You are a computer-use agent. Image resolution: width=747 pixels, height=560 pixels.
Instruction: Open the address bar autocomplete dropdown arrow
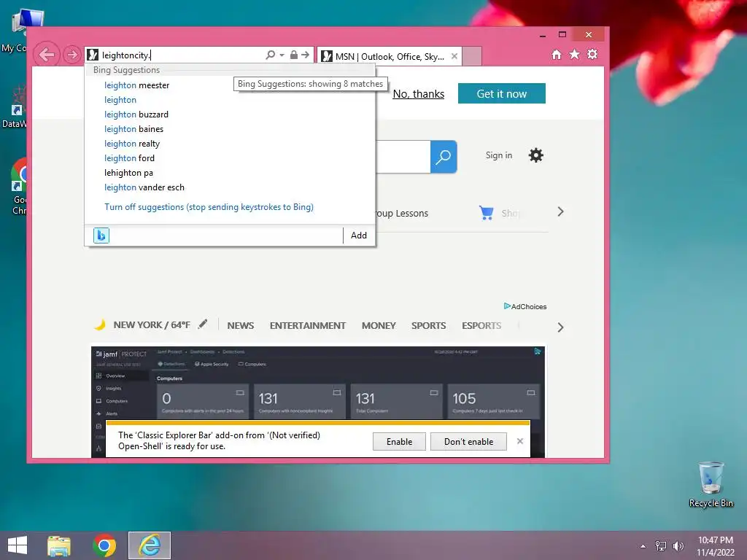tap(282, 55)
